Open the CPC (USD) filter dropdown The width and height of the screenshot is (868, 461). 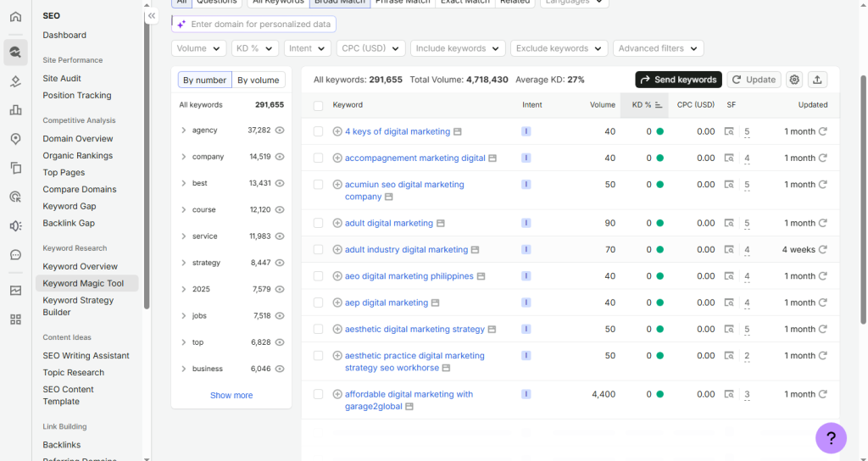(x=371, y=48)
